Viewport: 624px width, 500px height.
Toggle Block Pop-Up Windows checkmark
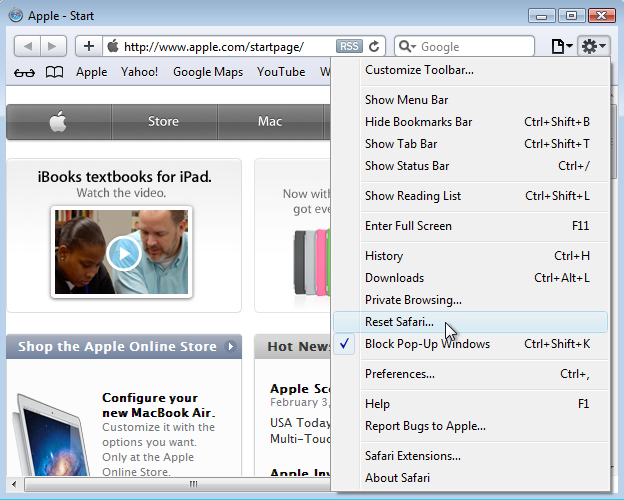345,344
